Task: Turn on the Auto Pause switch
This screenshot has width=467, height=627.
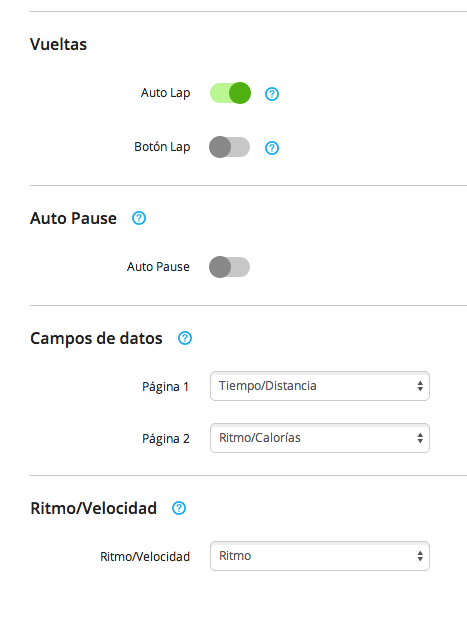Action: click(230, 267)
